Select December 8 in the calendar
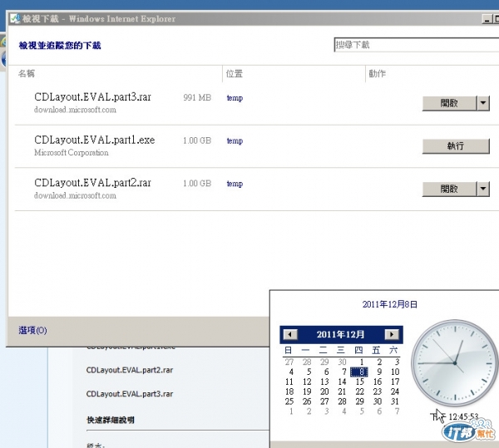 click(359, 372)
